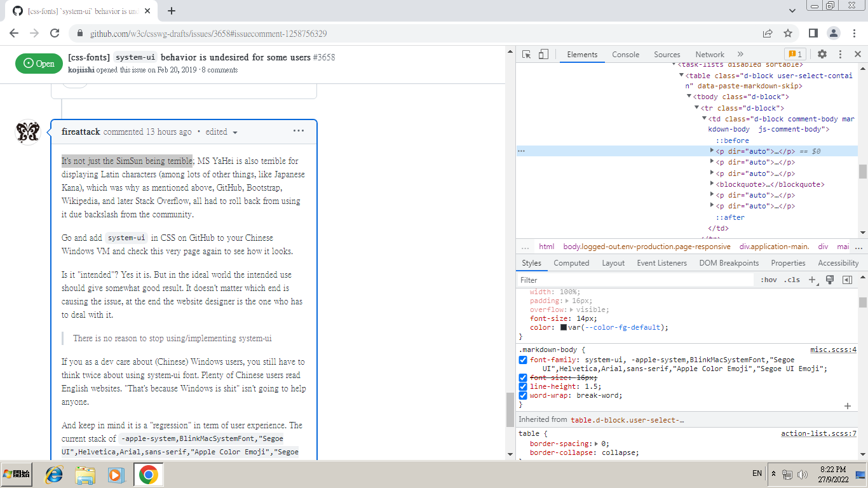
Task: Enable the struck-out font-size checkbox
Action: [523, 377]
